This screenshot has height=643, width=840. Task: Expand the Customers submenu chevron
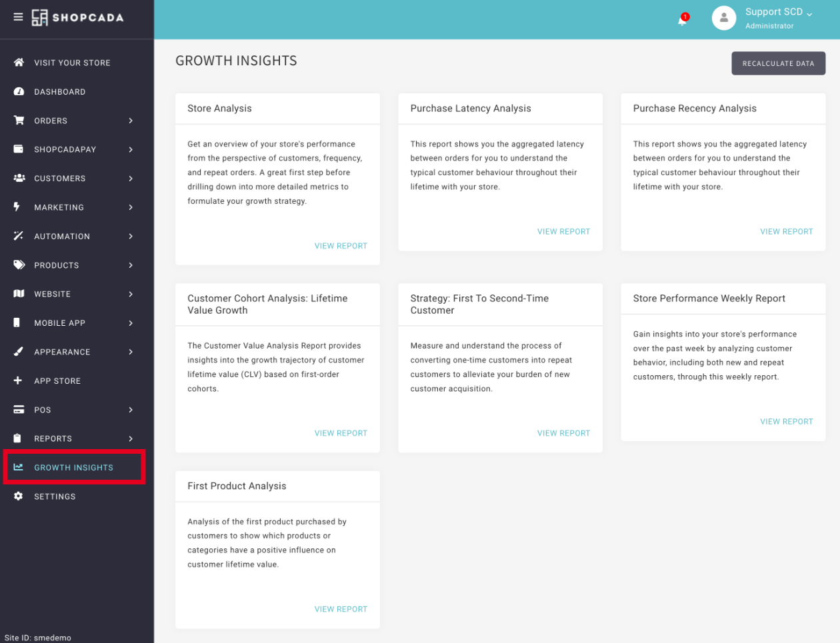tap(131, 179)
